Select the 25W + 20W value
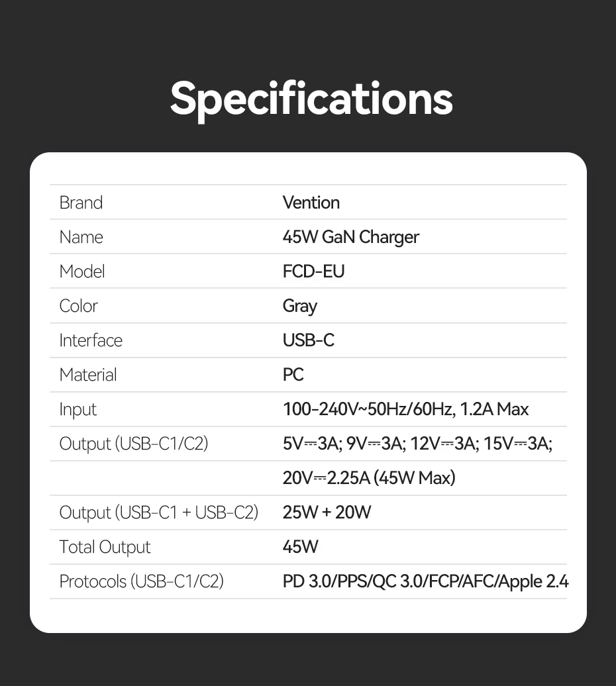 click(x=327, y=513)
